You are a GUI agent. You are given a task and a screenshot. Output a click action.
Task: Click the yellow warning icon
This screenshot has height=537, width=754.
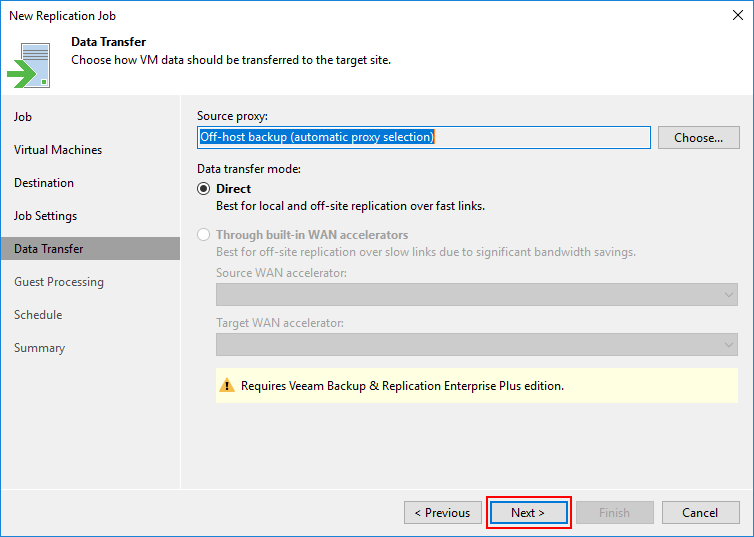(x=227, y=386)
